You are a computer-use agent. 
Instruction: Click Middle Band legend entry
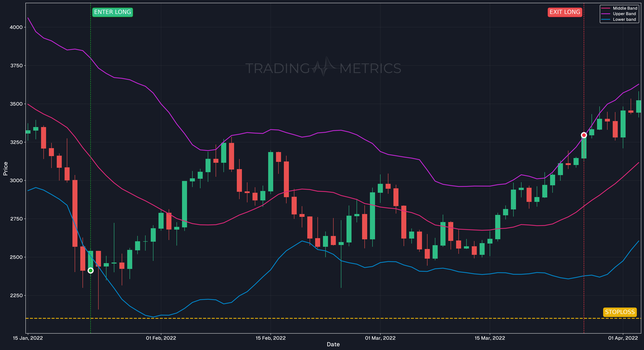[619, 8]
